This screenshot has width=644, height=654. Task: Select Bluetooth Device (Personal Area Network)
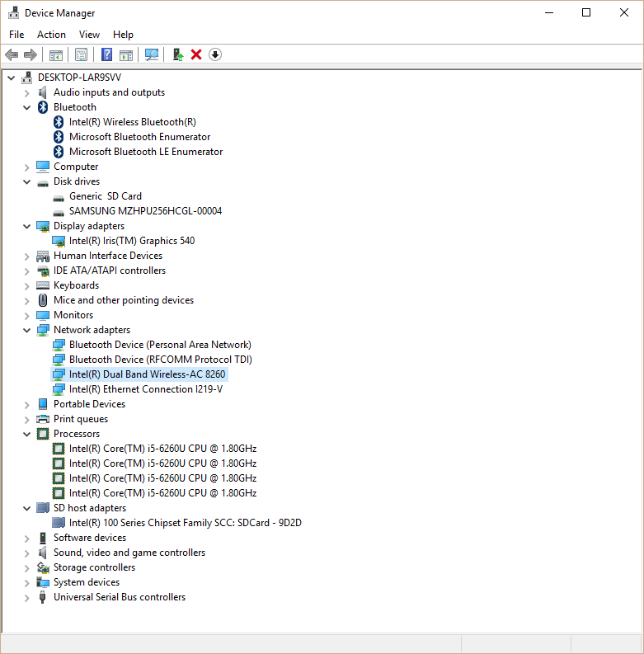tap(160, 345)
